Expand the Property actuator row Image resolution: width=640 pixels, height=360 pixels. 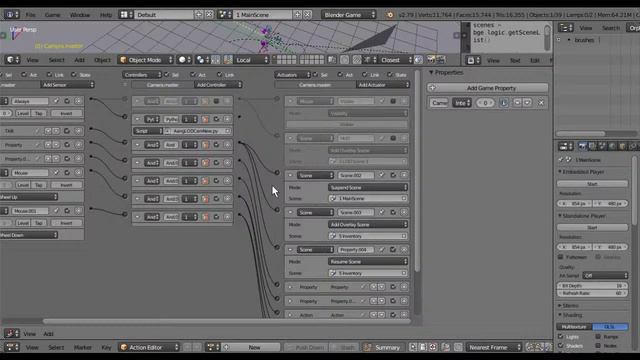[x=291, y=287]
